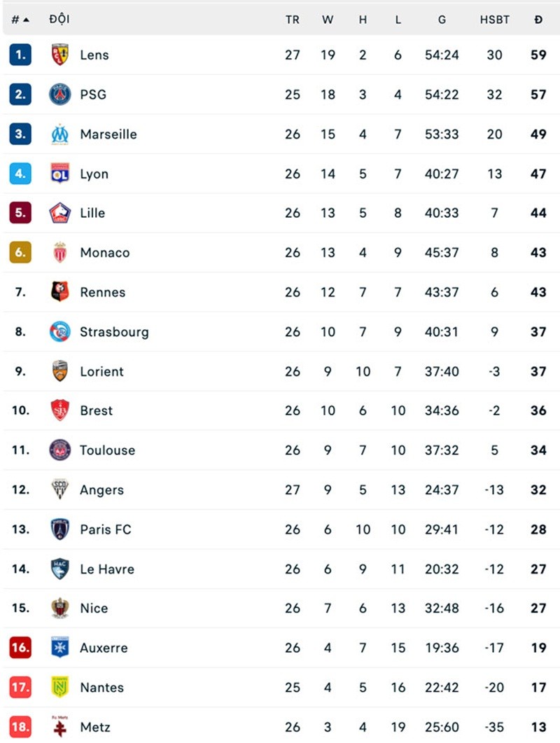The image size is (560, 743).
Task: Click the Metz crest icon
Action: [60, 727]
